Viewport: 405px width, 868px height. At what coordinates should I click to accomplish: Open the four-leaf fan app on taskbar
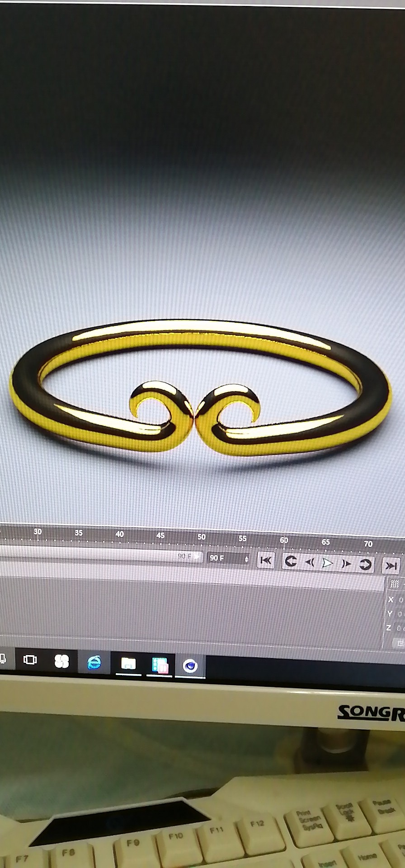[x=61, y=661]
